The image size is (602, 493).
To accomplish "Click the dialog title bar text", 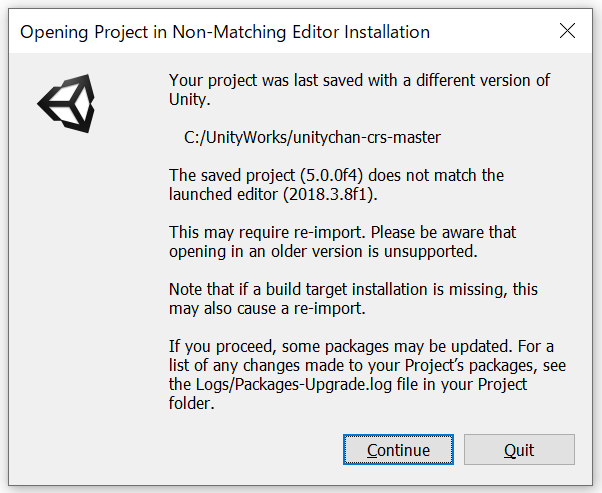I will coord(225,32).
